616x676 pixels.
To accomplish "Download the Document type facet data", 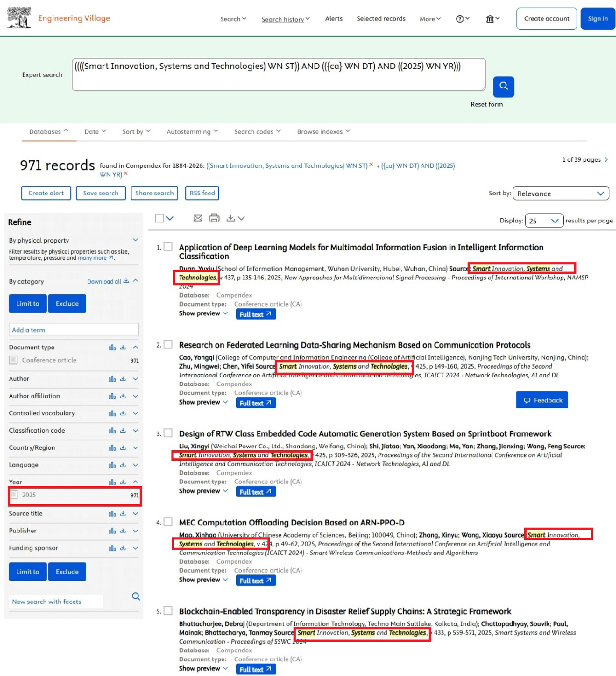I will (x=123, y=347).
